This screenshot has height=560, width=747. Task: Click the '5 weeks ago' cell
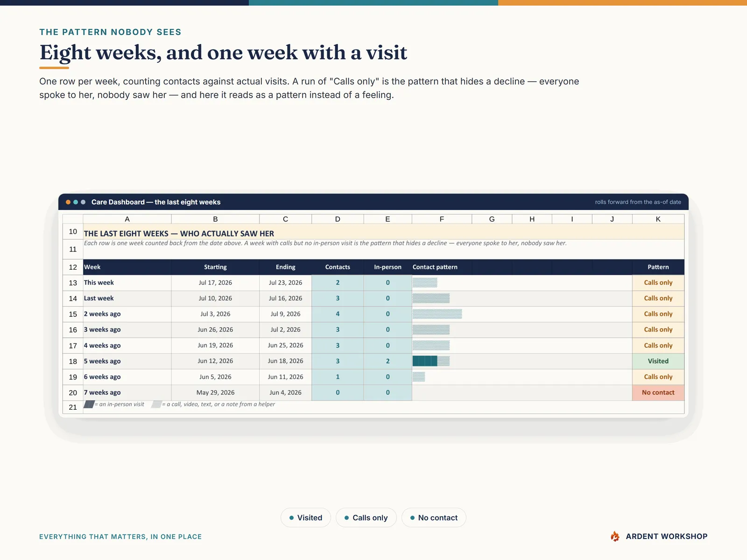[127, 361]
